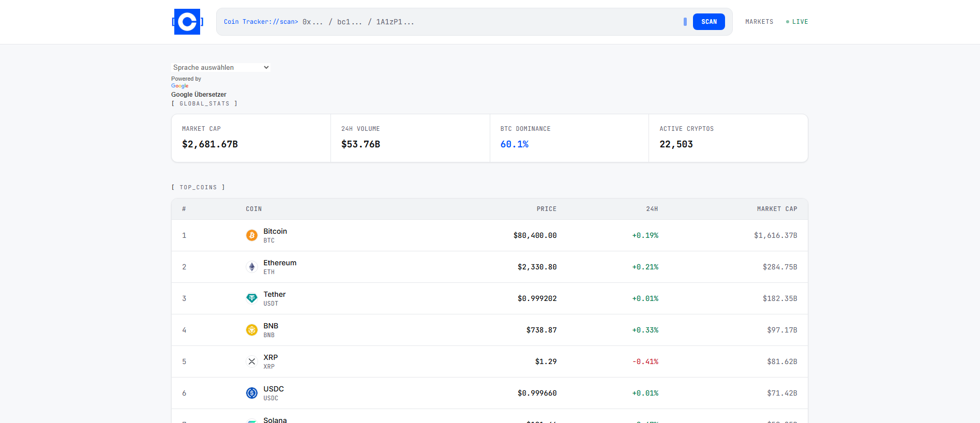Click the GLOBAL_STATS section label
980x423 pixels.
click(204, 103)
